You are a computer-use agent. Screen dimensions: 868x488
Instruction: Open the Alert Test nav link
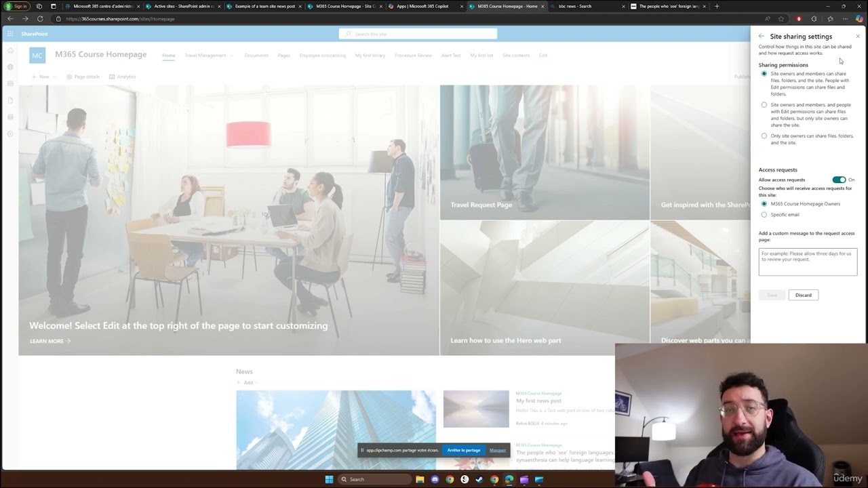pyautogui.click(x=451, y=56)
